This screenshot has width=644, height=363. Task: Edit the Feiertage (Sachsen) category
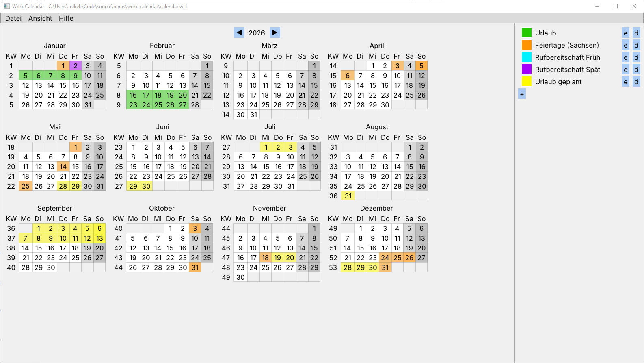pyautogui.click(x=626, y=45)
